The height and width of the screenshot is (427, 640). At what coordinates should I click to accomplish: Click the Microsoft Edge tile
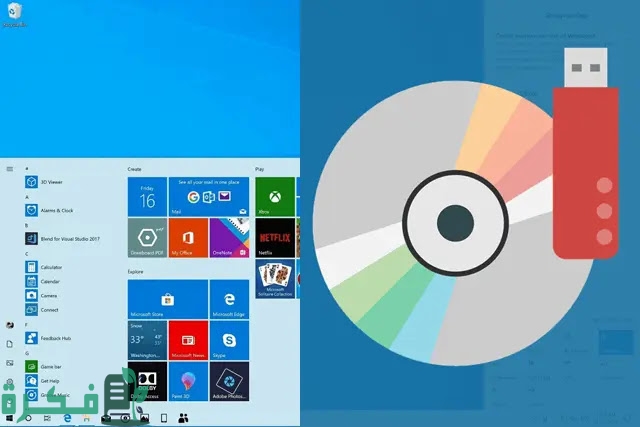(x=229, y=299)
